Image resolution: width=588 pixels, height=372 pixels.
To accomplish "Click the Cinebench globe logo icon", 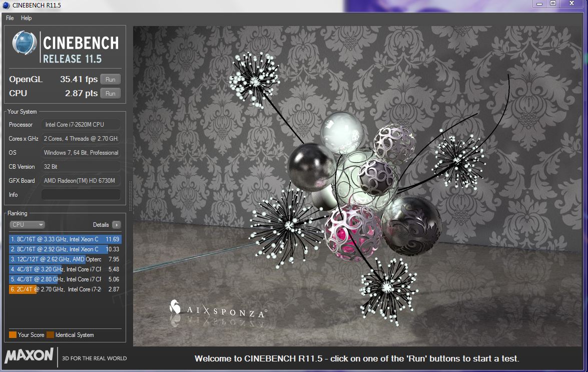I will [x=25, y=44].
